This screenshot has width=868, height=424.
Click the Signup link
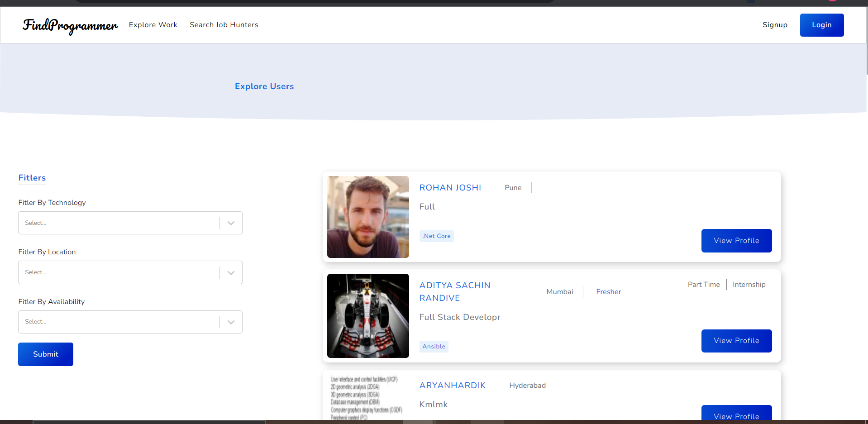[775, 25]
